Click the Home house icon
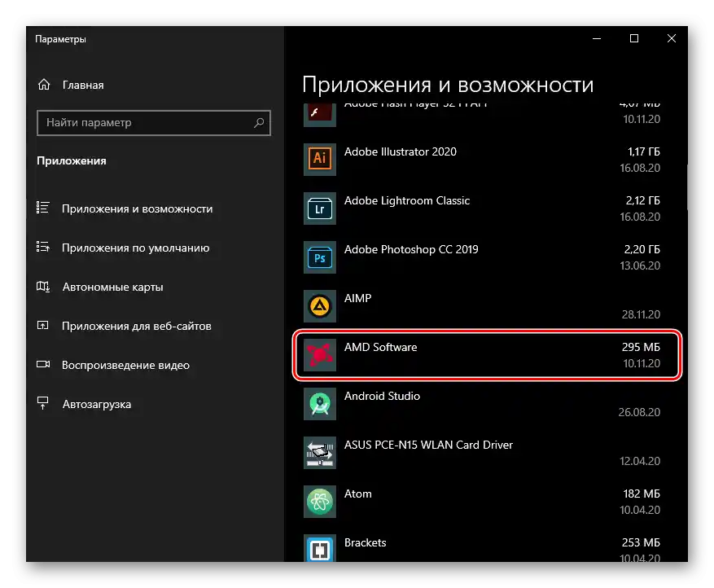This screenshot has height=588, width=714. [x=44, y=85]
